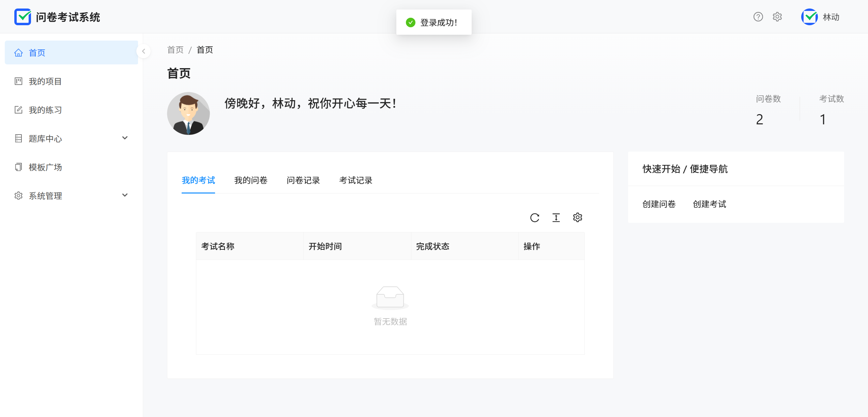Collapse the sidebar with the arrow toggle
This screenshot has width=868, height=417.
point(143,51)
